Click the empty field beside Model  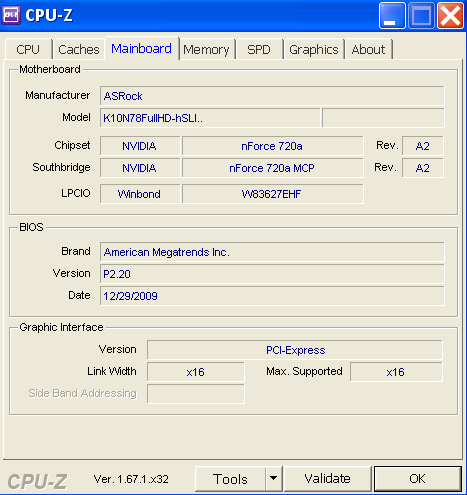click(383, 118)
